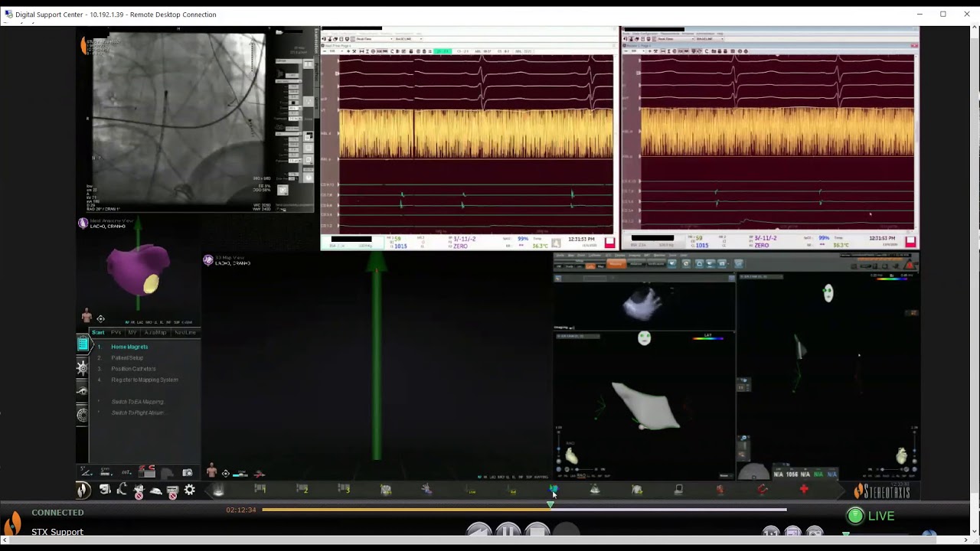Click the heart orientation icon in left CARTO view
This screenshot has height=551, width=980.
tap(571, 457)
